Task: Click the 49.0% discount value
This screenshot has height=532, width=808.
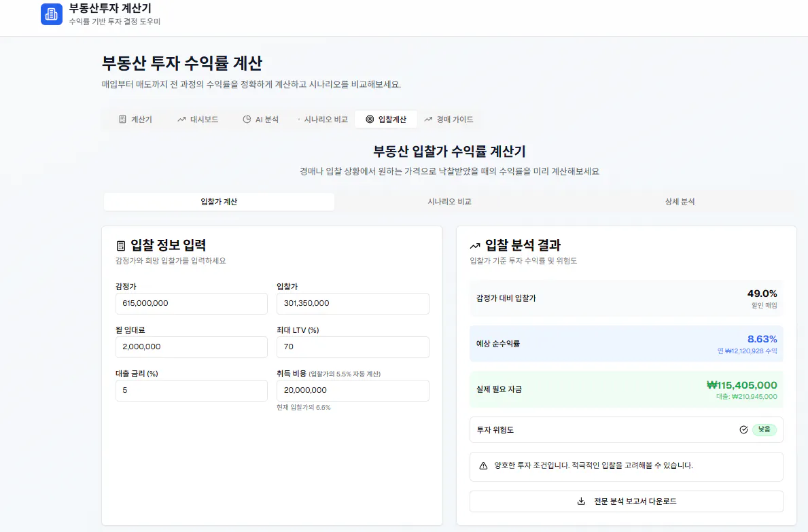Action: click(762, 294)
